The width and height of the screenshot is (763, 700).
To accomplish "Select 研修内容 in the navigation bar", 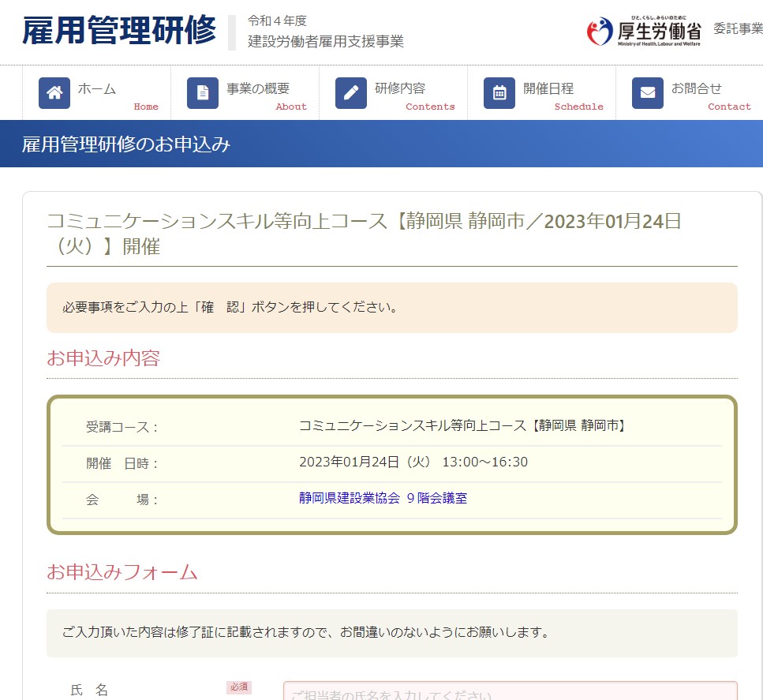I will 400,88.
